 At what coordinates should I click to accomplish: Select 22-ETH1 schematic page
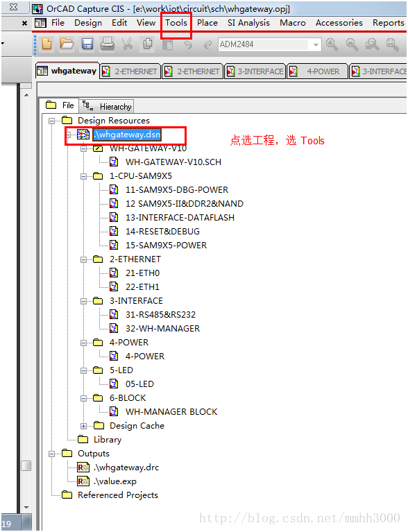(x=142, y=287)
